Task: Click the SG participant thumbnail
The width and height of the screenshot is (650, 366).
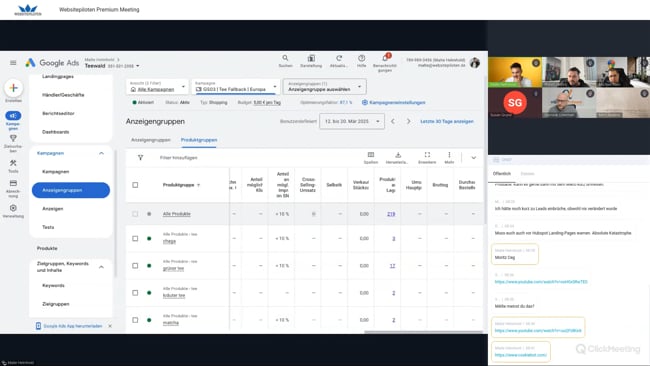Action: tap(515, 102)
